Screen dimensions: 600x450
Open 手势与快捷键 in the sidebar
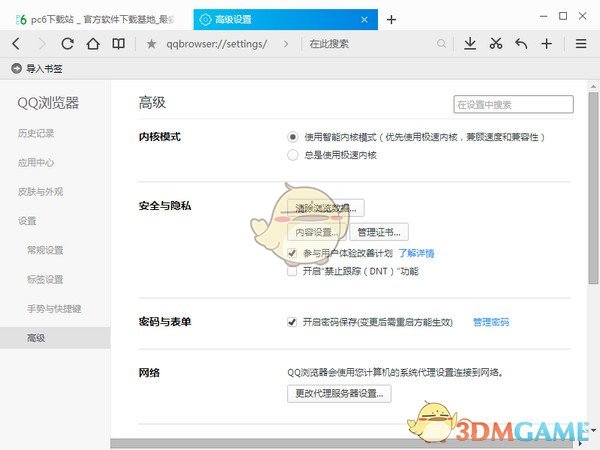(54, 308)
